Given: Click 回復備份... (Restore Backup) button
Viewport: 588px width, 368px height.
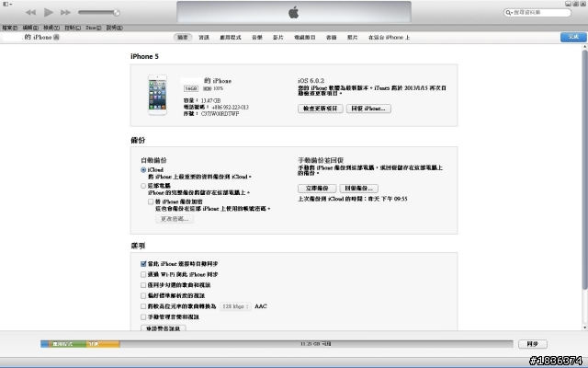Looking at the screenshot, I should pyautogui.click(x=359, y=188).
